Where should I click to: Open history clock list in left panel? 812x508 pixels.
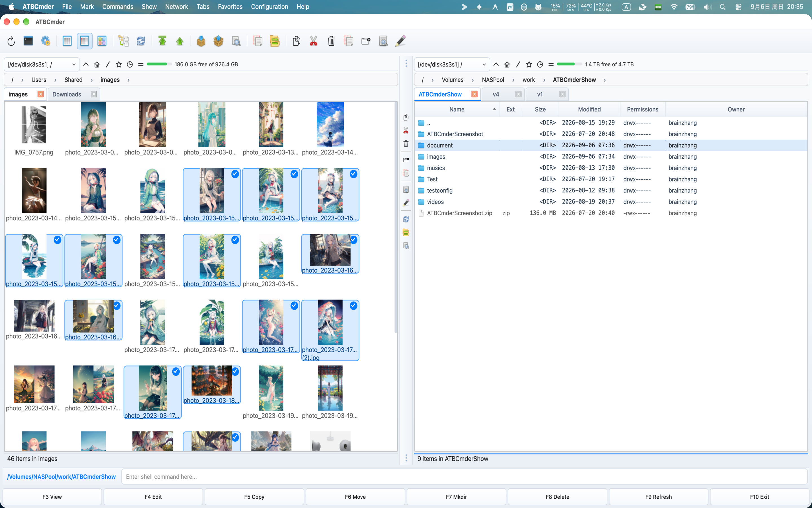click(130, 65)
